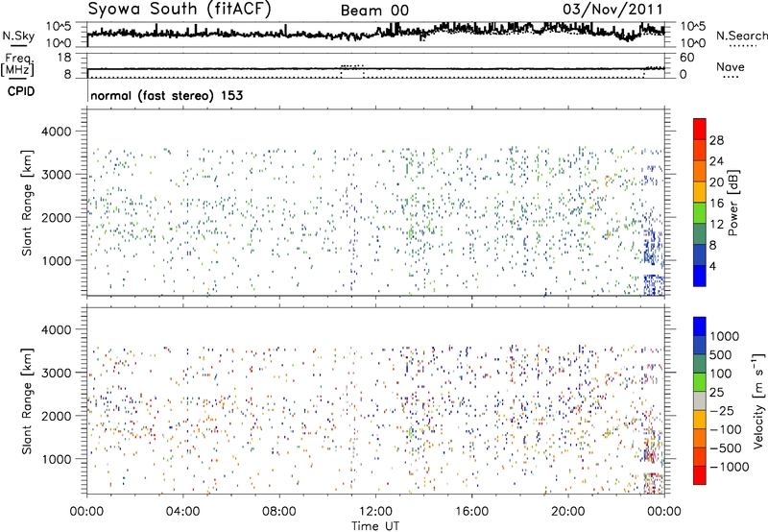Click the frequency trace line in second panel
The image size is (768, 532).
375,69
